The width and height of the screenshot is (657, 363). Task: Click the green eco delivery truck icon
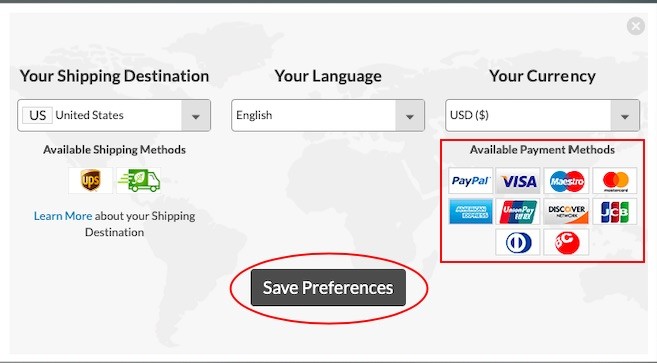[x=139, y=181]
